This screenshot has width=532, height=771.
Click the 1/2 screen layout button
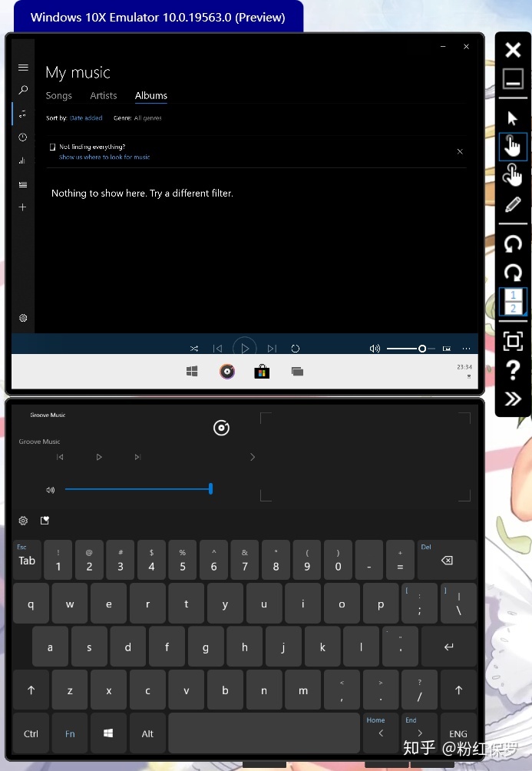point(513,302)
